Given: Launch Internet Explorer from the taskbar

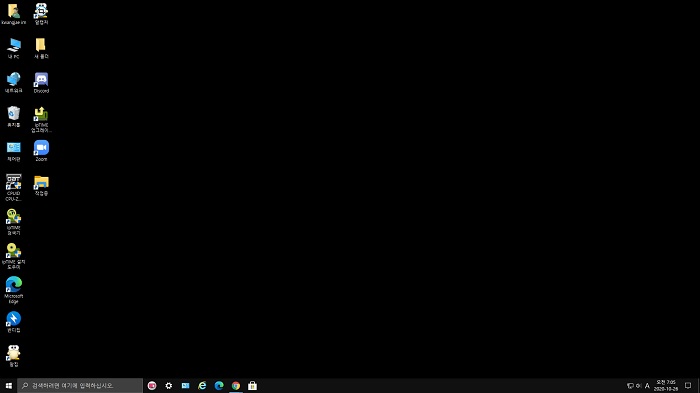Looking at the screenshot, I should [x=202, y=385].
